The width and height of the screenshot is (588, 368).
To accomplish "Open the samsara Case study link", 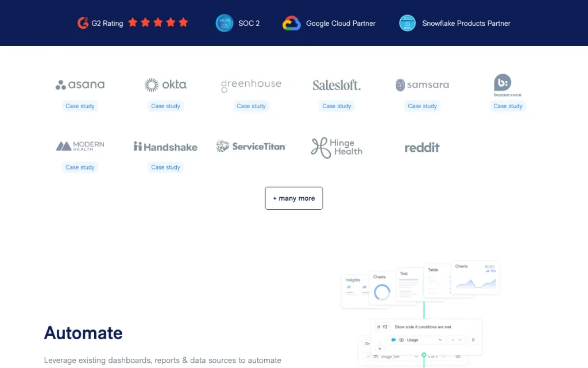I will 422,106.
